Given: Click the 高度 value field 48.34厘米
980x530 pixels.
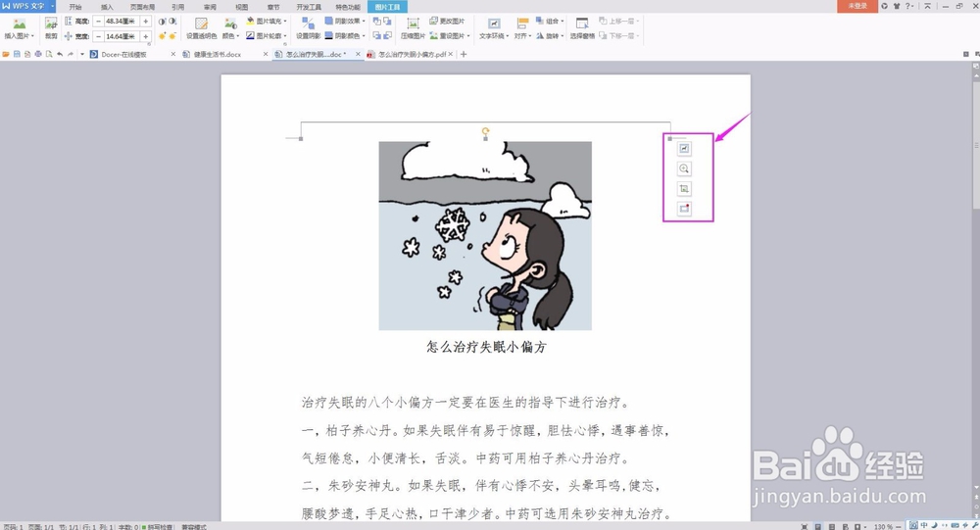Looking at the screenshot, I should (122, 22).
